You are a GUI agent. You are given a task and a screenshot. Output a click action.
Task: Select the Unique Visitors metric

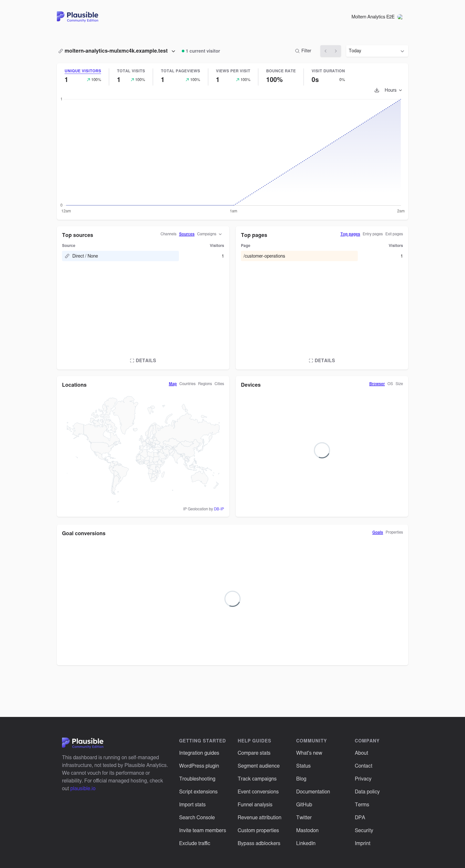[x=83, y=76]
